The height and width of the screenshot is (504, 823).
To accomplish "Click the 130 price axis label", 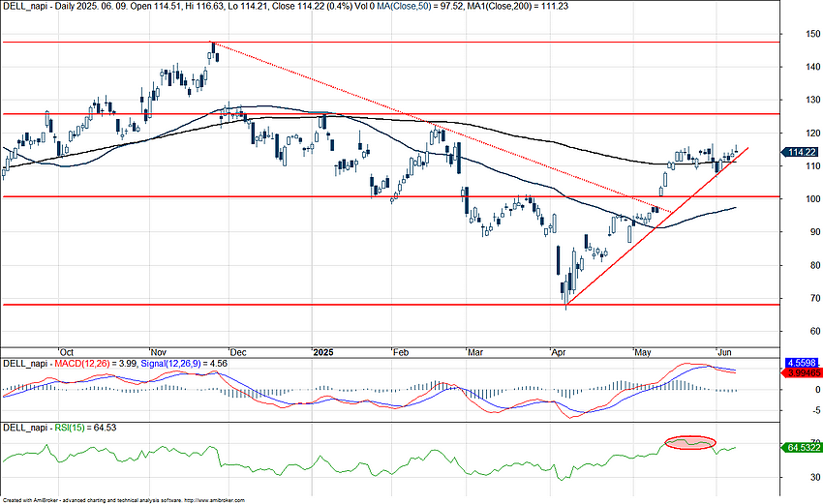I will (813, 101).
